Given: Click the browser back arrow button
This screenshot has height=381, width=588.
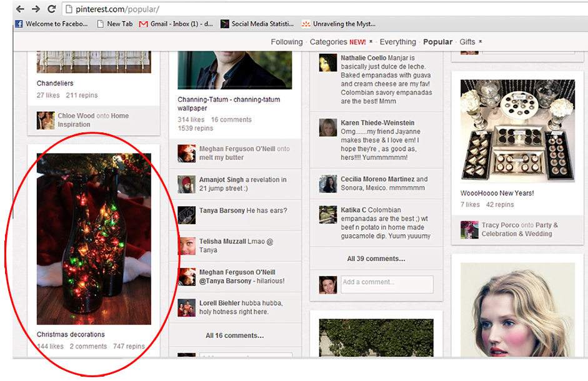Looking at the screenshot, I should (x=20, y=9).
